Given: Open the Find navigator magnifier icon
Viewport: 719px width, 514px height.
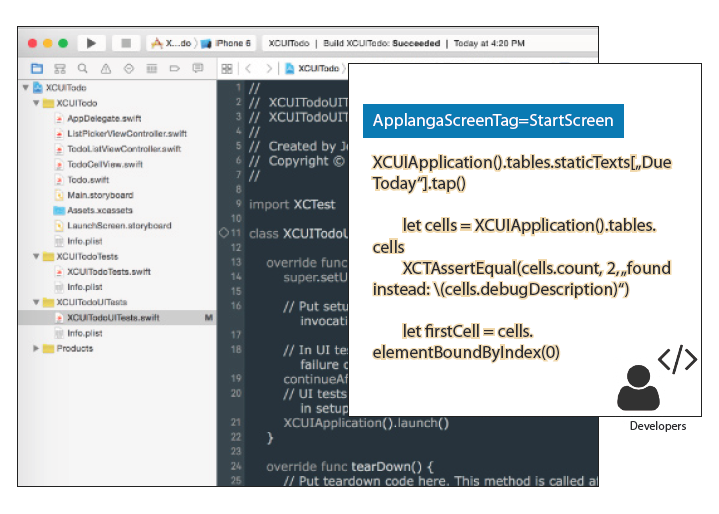Looking at the screenshot, I should (83, 69).
